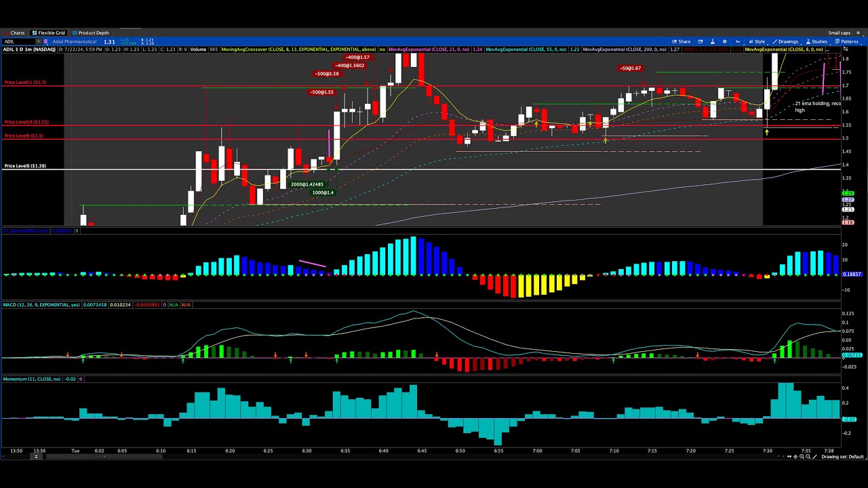Click the 7:00 time axis label
The image size is (868, 488).
click(x=537, y=451)
